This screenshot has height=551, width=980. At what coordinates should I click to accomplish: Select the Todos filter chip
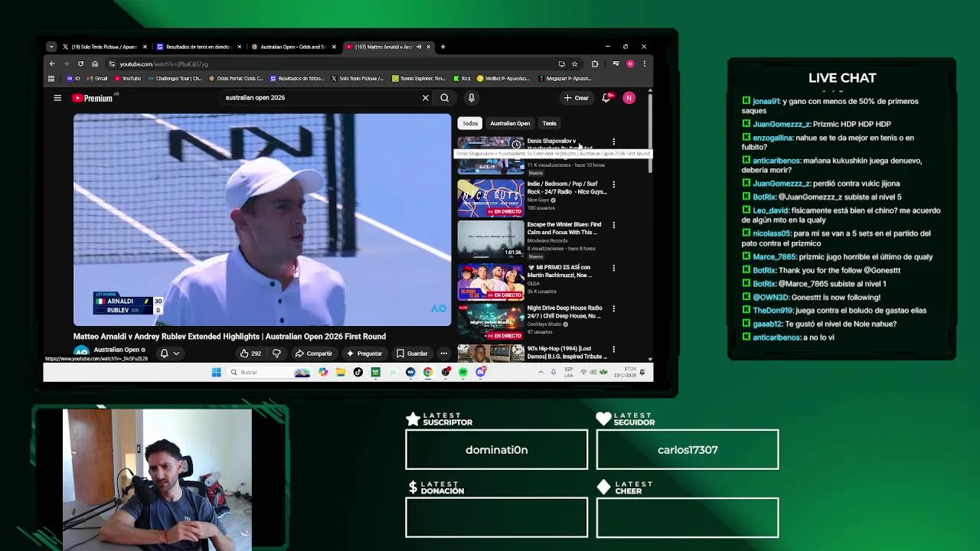470,123
